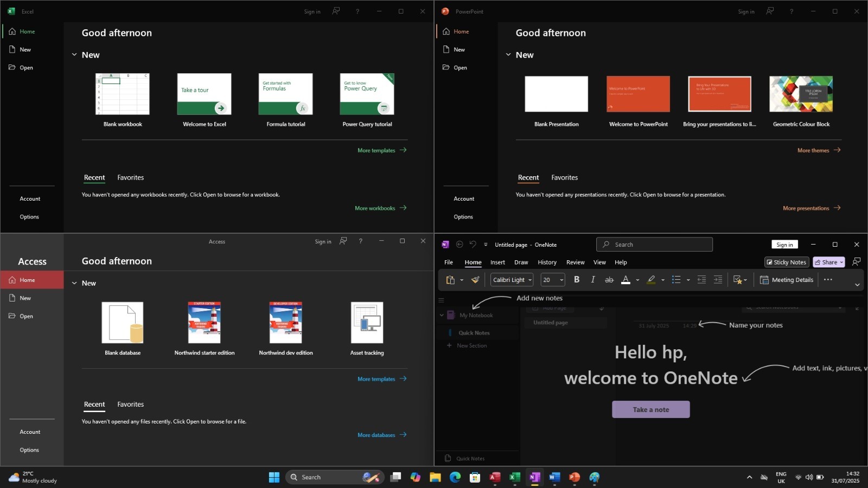The image size is (868, 488).
Task: Select Blank database template in Access
Action: point(123,329)
